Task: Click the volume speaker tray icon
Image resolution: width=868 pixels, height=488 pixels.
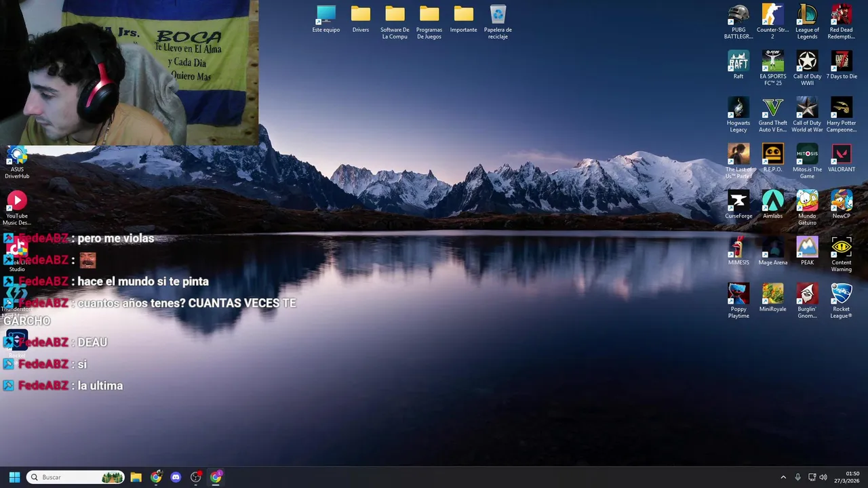Action: pos(823,477)
